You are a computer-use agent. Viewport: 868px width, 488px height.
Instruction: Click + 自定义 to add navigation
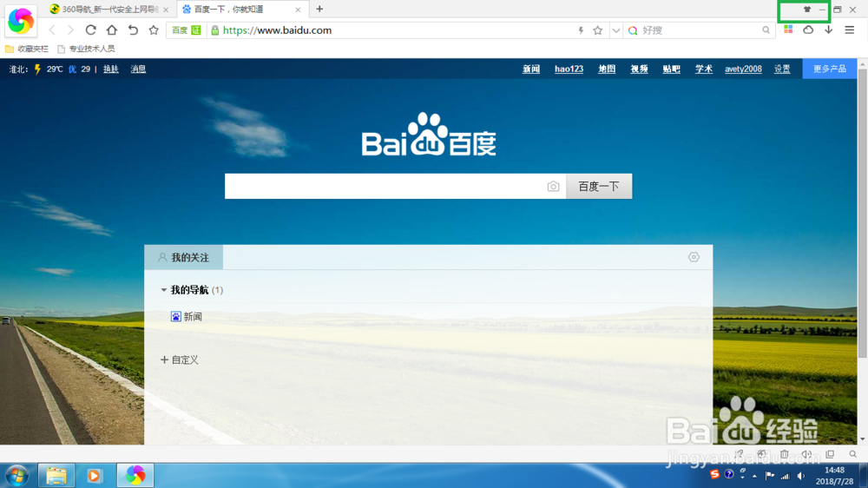coord(180,359)
